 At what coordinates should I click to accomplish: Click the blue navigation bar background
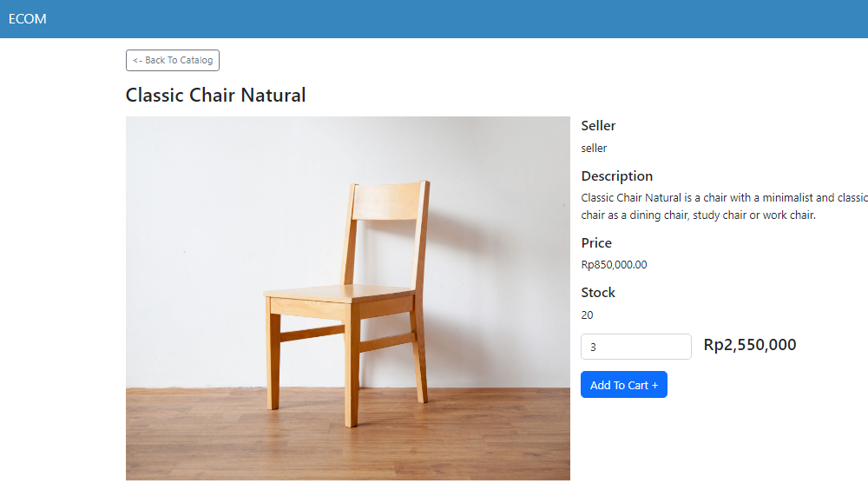tap(443, 19)
